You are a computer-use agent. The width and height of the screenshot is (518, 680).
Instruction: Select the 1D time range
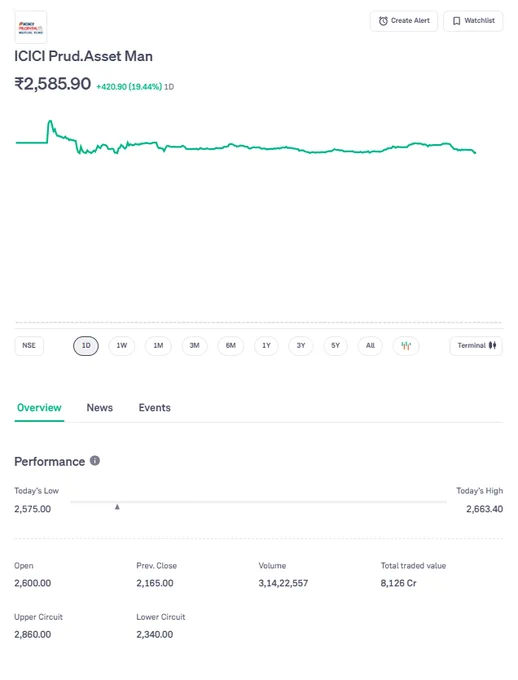click(86, 346)
